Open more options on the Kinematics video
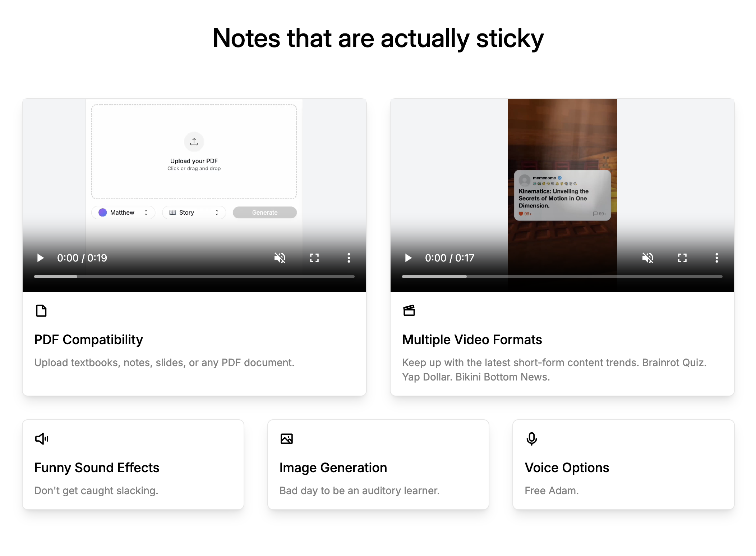 [716, 258]
